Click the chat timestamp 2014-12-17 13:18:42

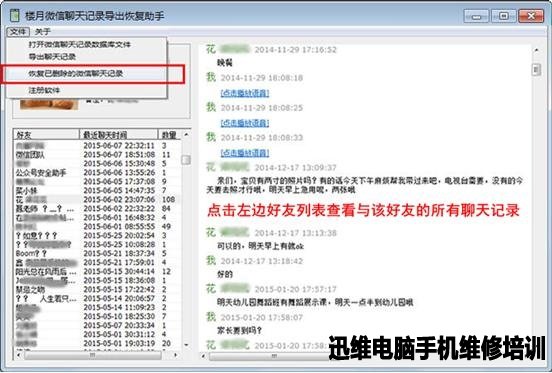262,261
